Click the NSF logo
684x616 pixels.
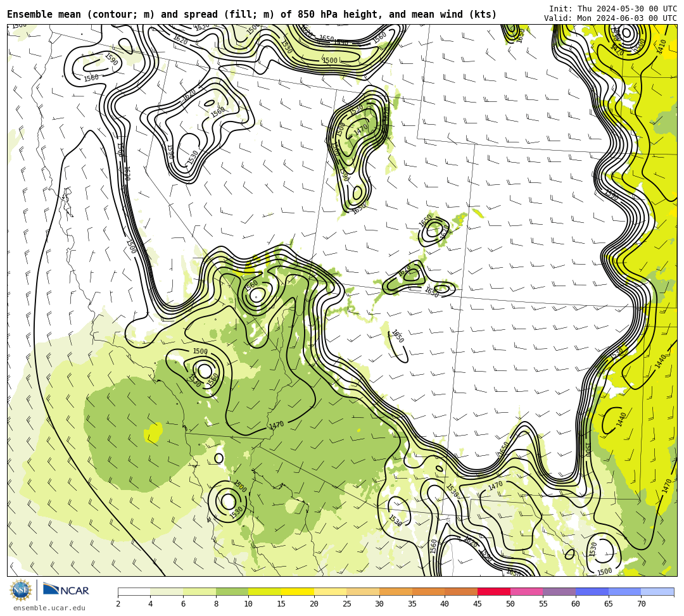20,591
